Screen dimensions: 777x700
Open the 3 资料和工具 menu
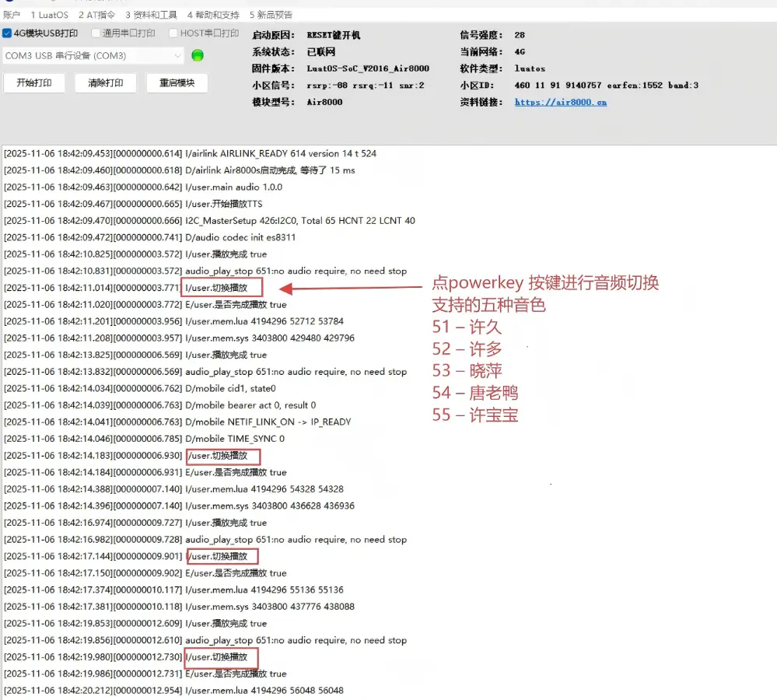tap(151, 15)
